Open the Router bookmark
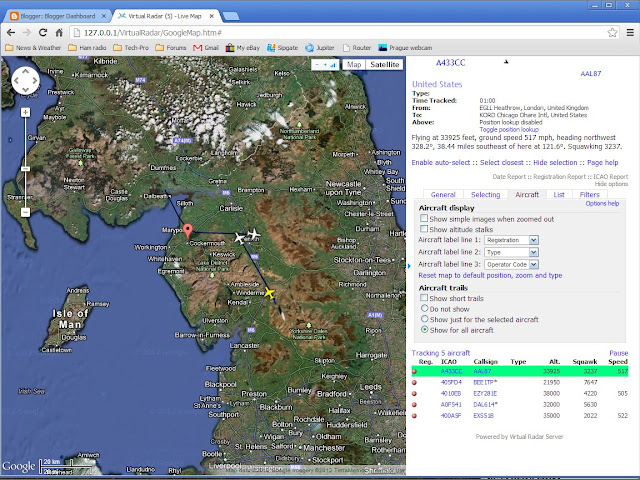 click(x=357, y=48)
